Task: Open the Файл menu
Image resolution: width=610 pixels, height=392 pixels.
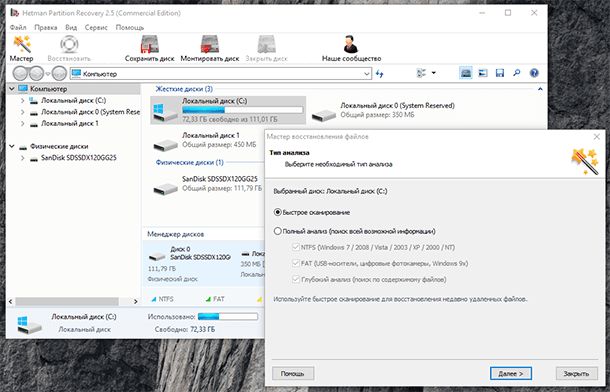Action: (18, 27)
